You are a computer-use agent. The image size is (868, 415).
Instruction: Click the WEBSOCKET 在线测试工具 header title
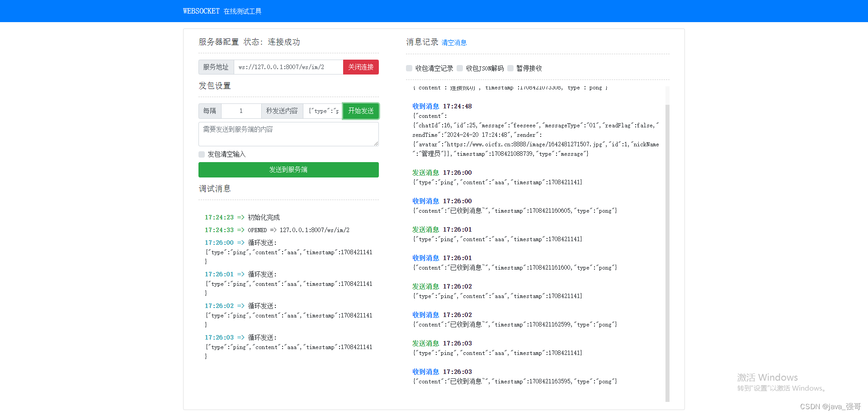pyautogui.click(x=222, y=11)
